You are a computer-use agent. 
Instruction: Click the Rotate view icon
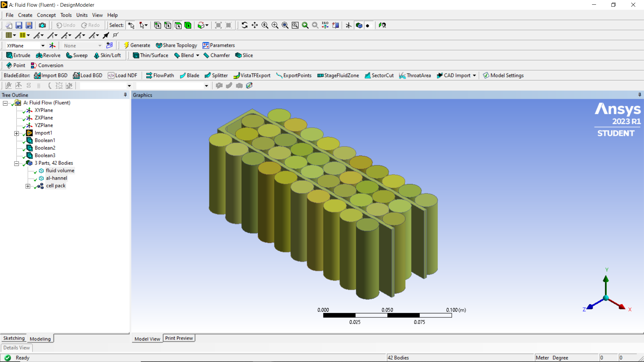pos(245,25)
